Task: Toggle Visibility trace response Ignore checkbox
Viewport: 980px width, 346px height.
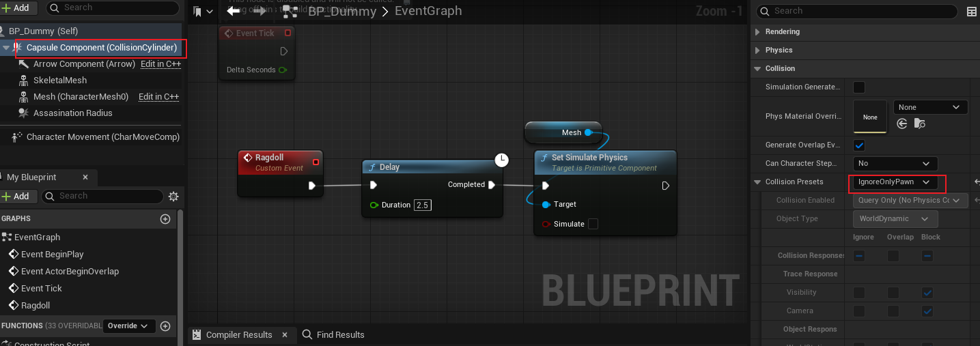Action: point(859,293)
